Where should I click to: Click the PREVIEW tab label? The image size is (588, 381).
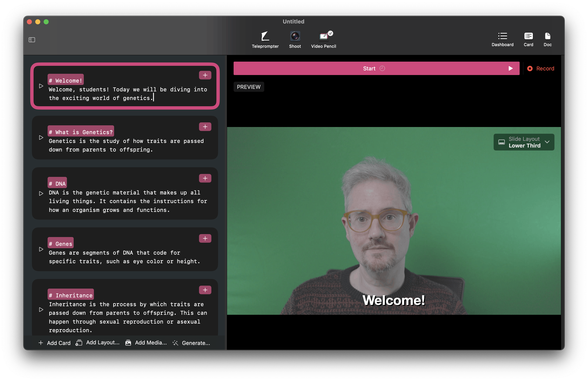coord(248,87)
